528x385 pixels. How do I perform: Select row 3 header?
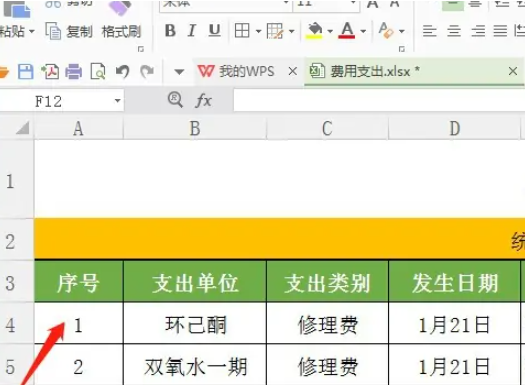click(x=17, y=281)
